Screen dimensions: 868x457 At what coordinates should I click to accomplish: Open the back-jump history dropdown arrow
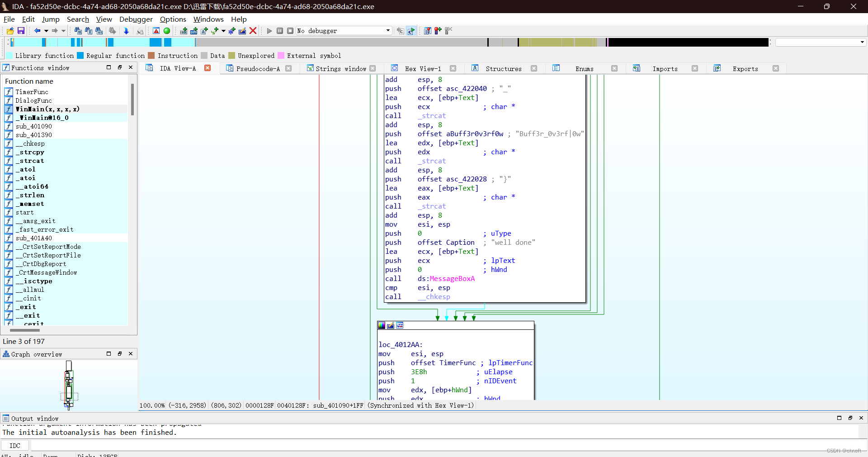click(46, 31)
